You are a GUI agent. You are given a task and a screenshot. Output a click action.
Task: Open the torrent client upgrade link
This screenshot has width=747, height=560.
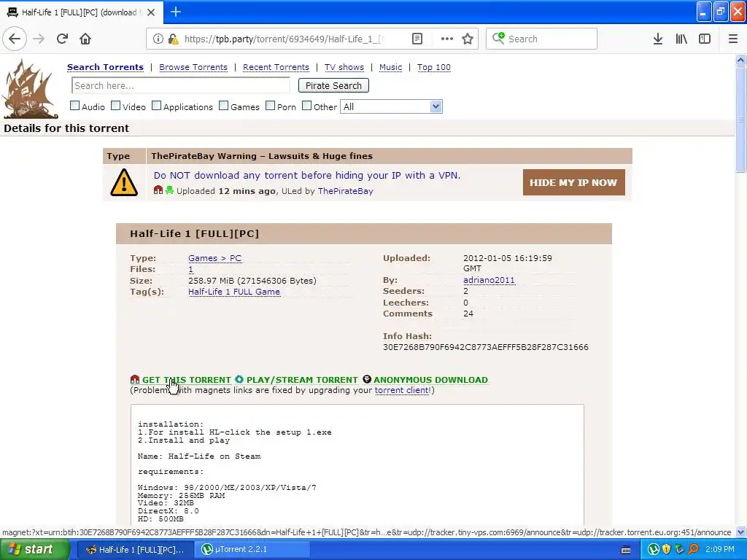point(403,391)
